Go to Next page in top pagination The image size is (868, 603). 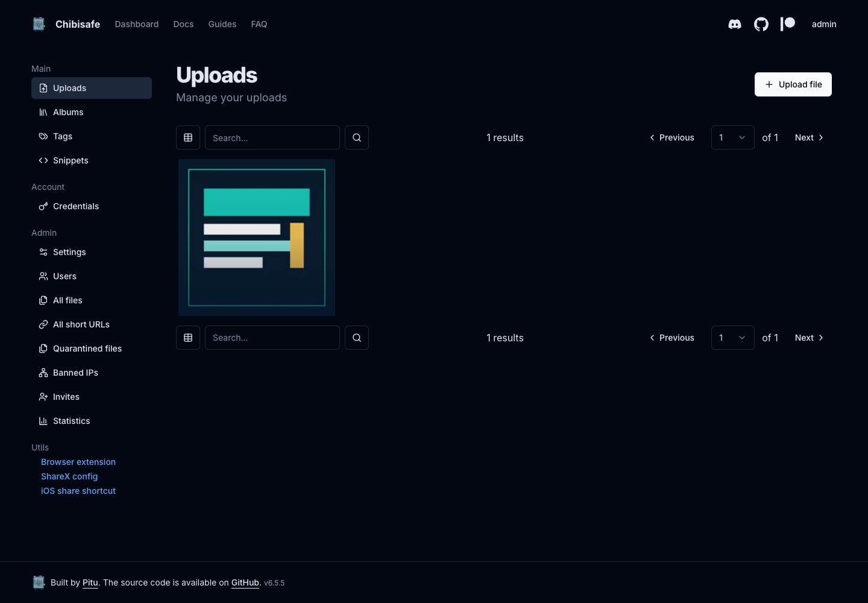pyautogui.click(x=809, y=137)
